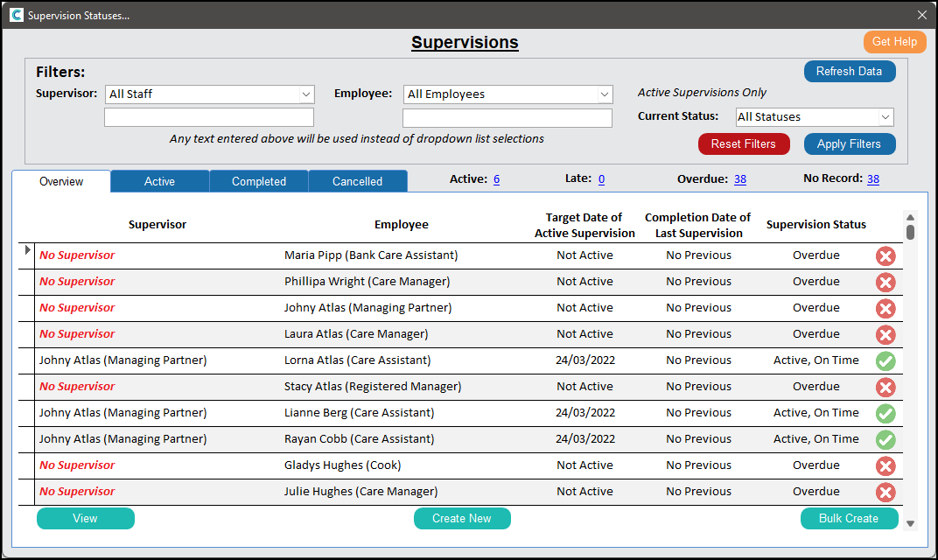Click red X icon in Maria Pipp row
This screenshot has width=938, height=560.
[x=885, y=255]
